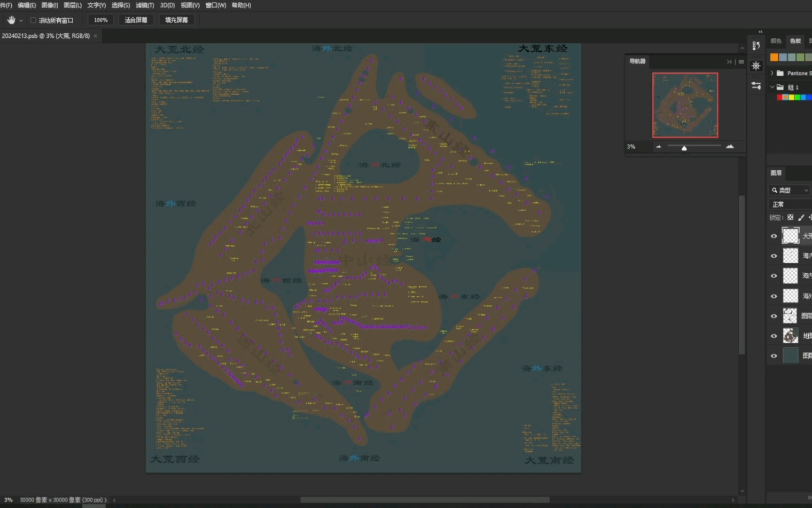Hide the bottom solid teal layer
The width and height of the screenshot is (812, 508).
(x=774, y=356)
